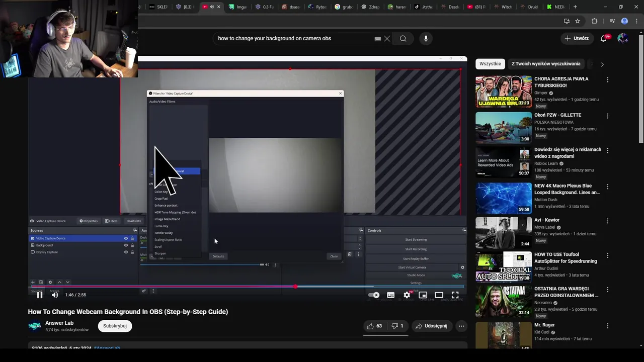Open options for the Avi - Kawior video
This screenshot has height=362, width=644.
607,221
